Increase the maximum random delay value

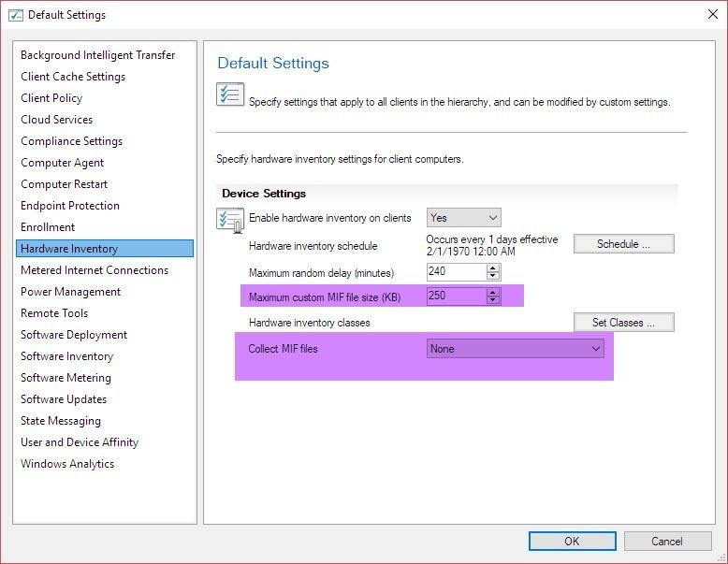pyautogui.click(x=493, y=268)
